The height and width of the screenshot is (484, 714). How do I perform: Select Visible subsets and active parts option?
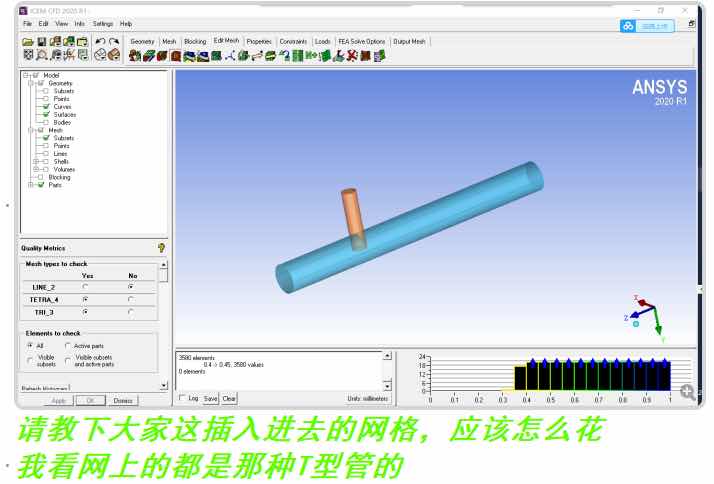pyautogui.click(x=68, y=361)
